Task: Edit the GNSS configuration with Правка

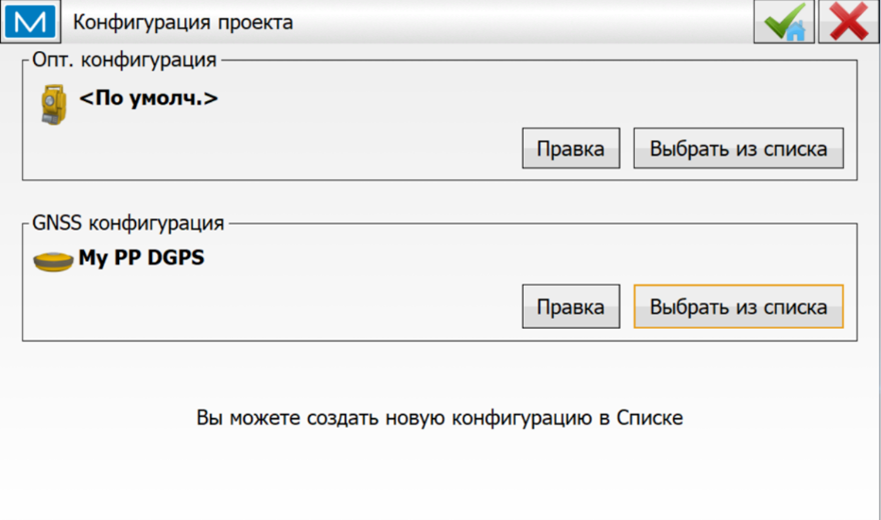Action: 571,306
